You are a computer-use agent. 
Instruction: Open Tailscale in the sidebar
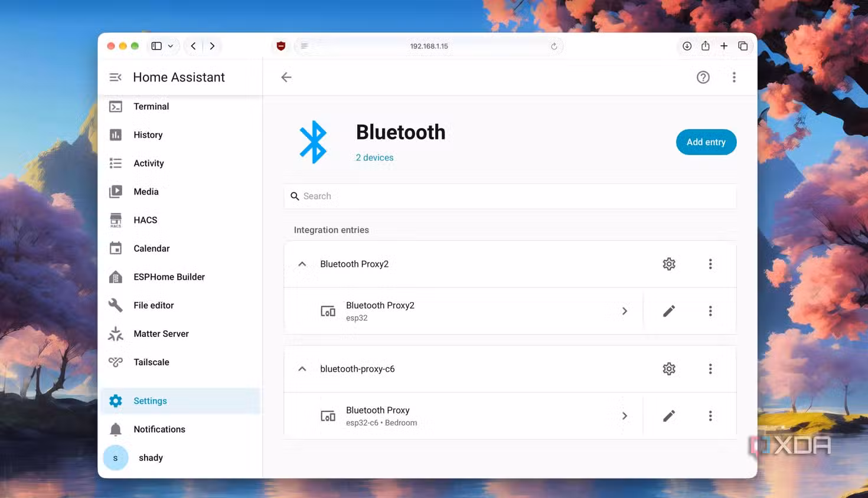pos(180,362)
